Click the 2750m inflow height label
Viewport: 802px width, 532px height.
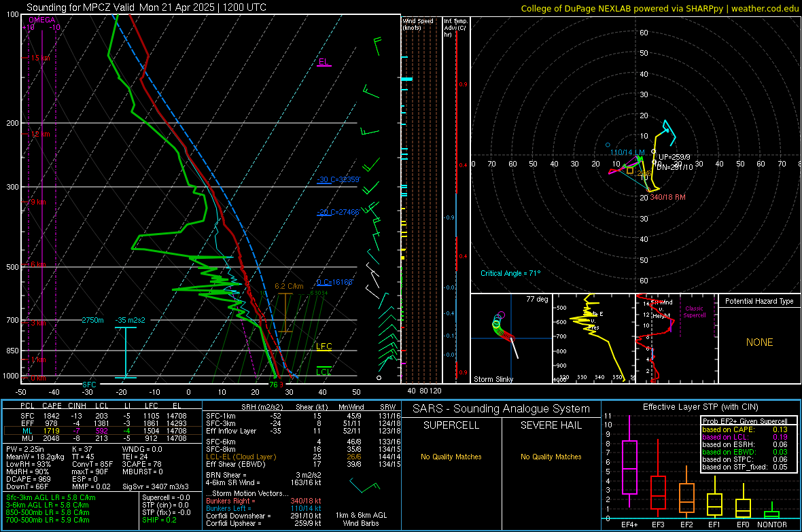pos(92,320)
